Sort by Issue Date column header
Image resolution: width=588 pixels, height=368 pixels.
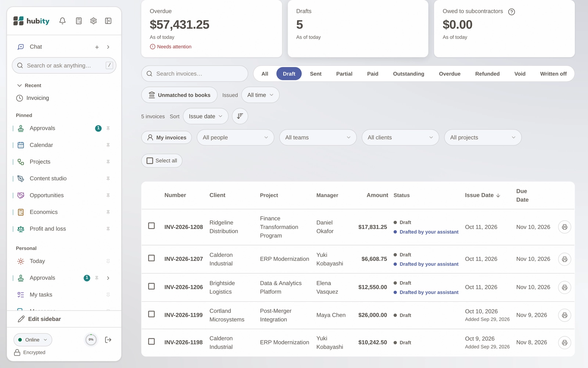point(483,195)
